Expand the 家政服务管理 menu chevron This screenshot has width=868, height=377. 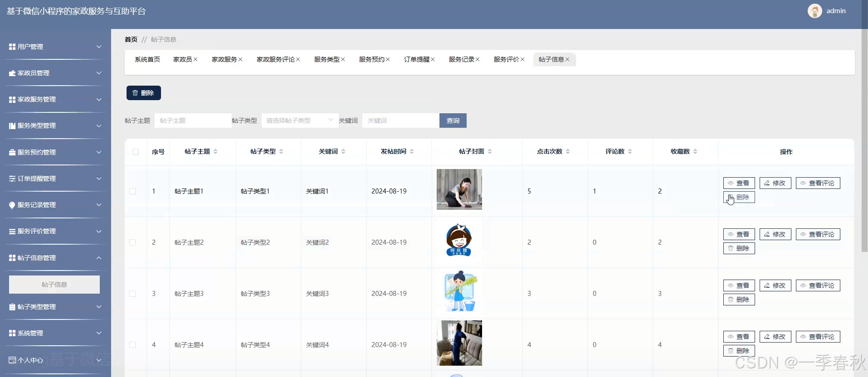click(99, 99)
